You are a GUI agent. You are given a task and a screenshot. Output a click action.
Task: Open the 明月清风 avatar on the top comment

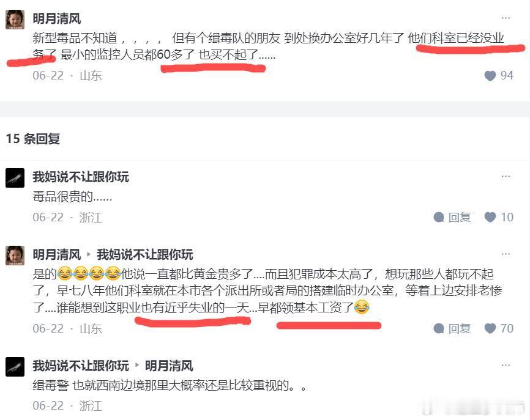click(15, 19)
